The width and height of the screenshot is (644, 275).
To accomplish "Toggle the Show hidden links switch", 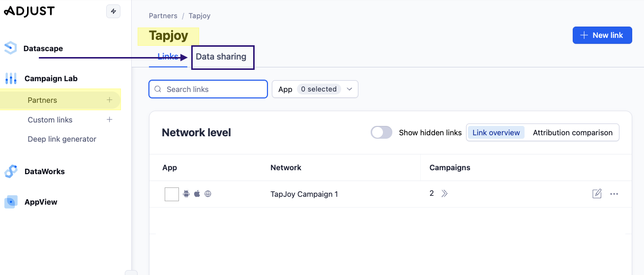I will [381, 132].
